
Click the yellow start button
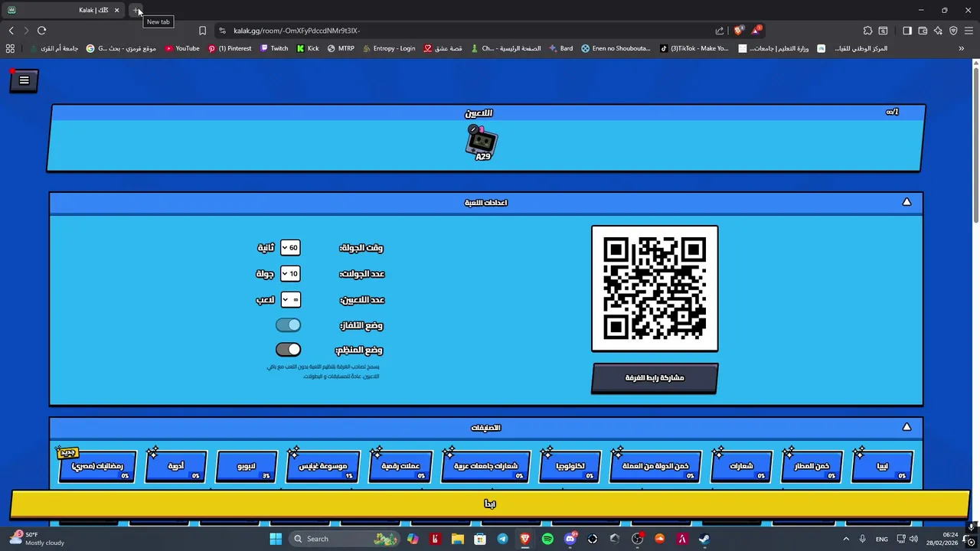click(x=490, y=504)
